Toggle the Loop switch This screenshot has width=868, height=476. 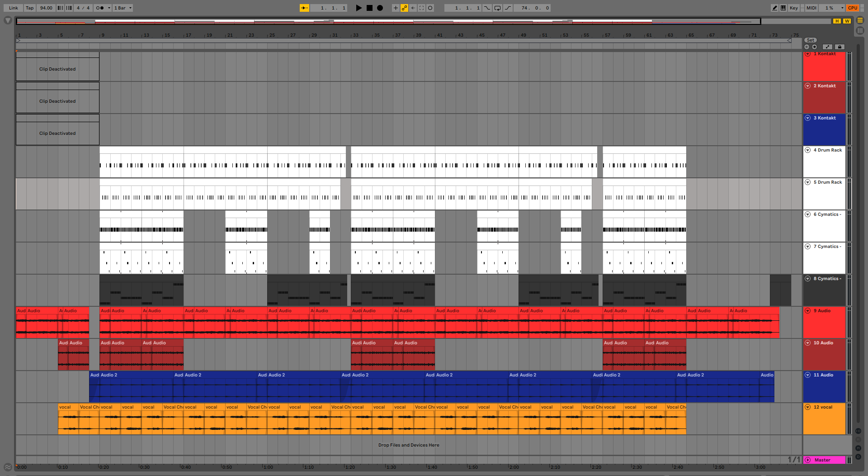[x=497, y=8]
